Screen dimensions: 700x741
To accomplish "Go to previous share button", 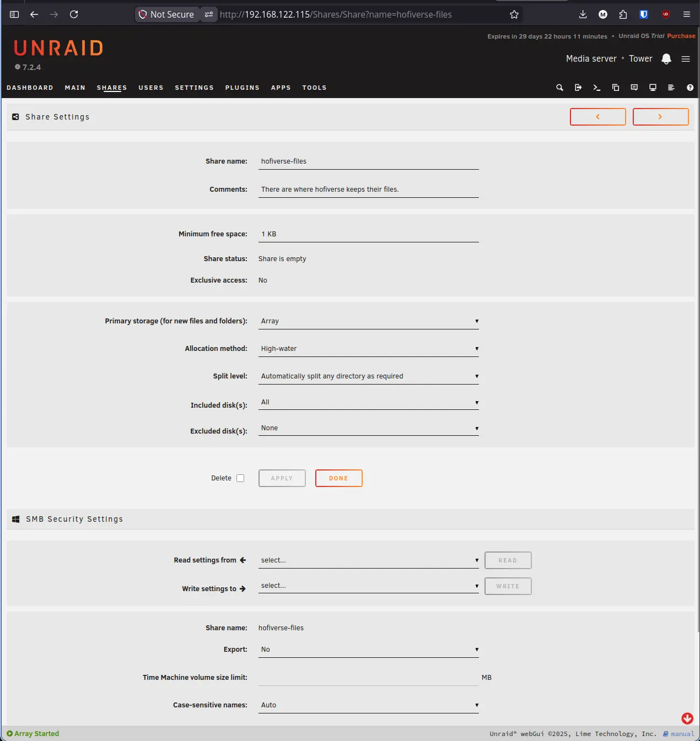I will 598,117.
